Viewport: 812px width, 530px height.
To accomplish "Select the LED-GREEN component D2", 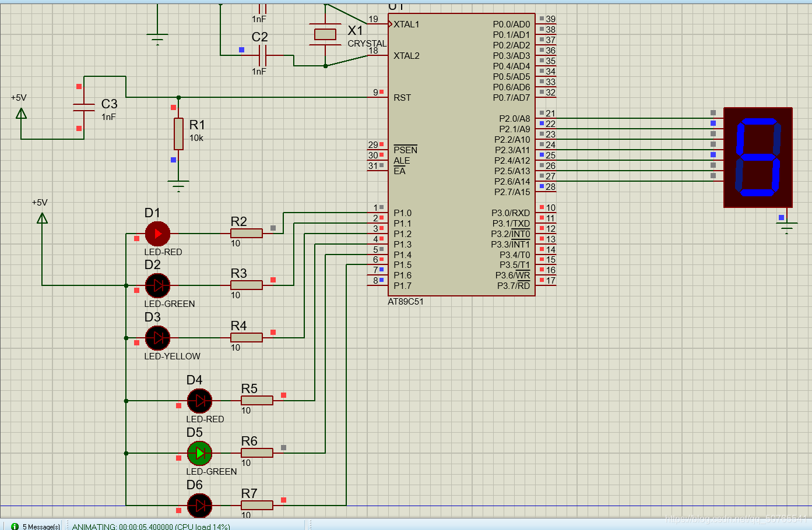I will click(157, 285).
